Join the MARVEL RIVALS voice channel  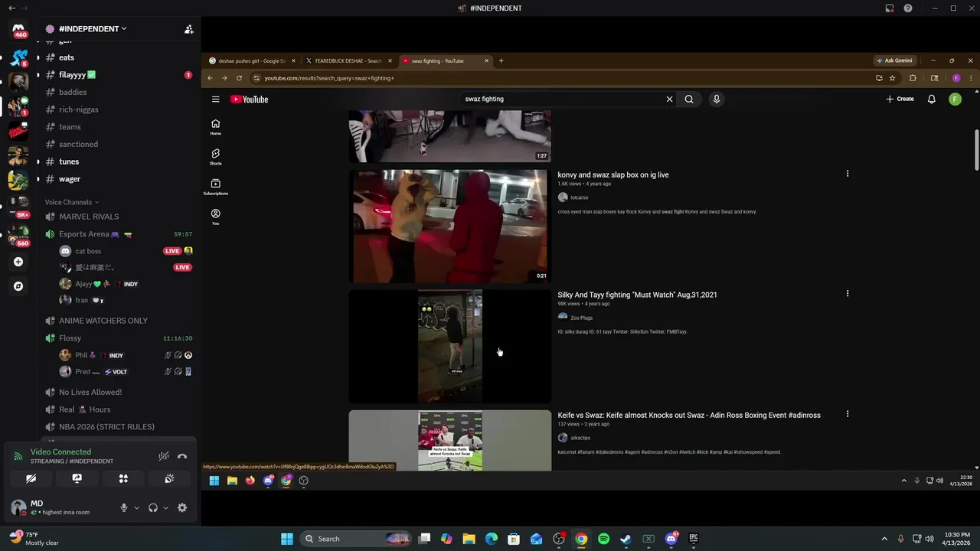coord(89,217)
